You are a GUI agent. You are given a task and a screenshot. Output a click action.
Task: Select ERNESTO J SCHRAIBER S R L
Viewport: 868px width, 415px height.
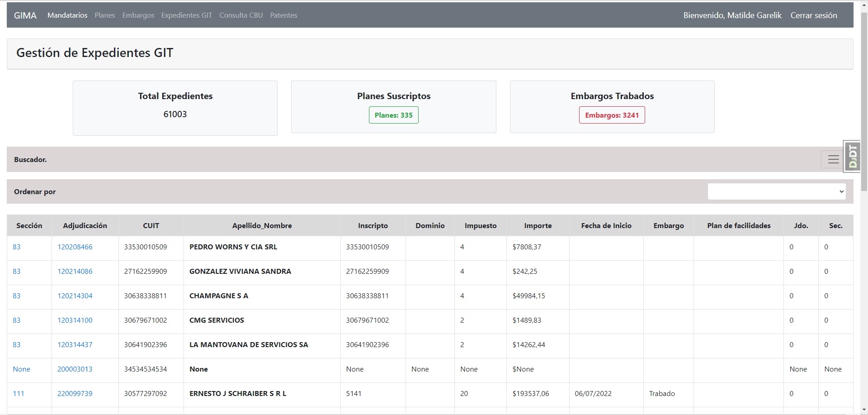(238, 394)
